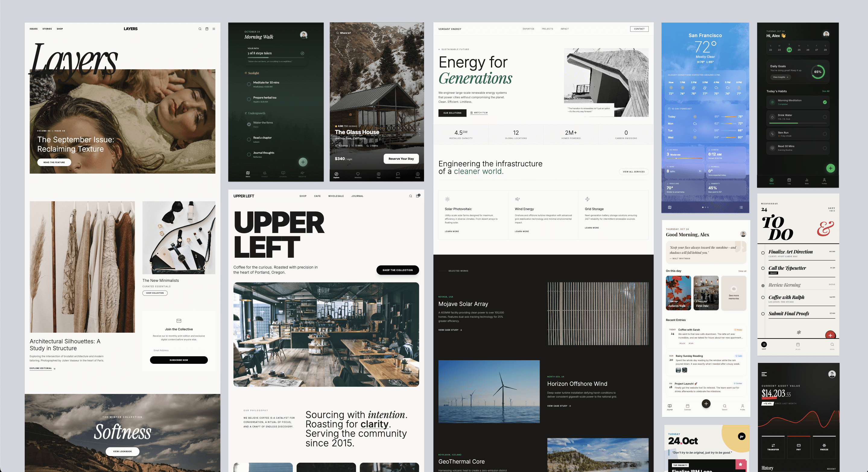The width and height of the screenshot is (868, 472).
Task: Open the Autumn Walk memory thumbnail
Action: tap(678, 293)
